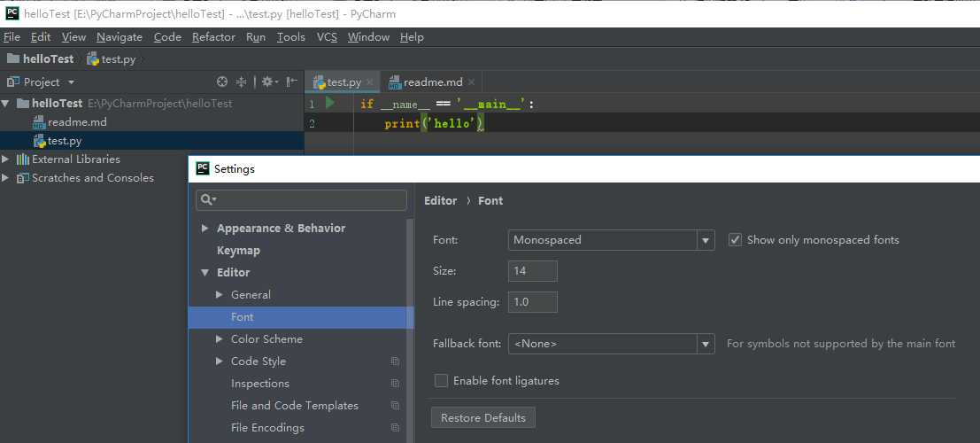Open Project panel gear settings
This screenshot has height=443, width=980.
click(270, 82)
